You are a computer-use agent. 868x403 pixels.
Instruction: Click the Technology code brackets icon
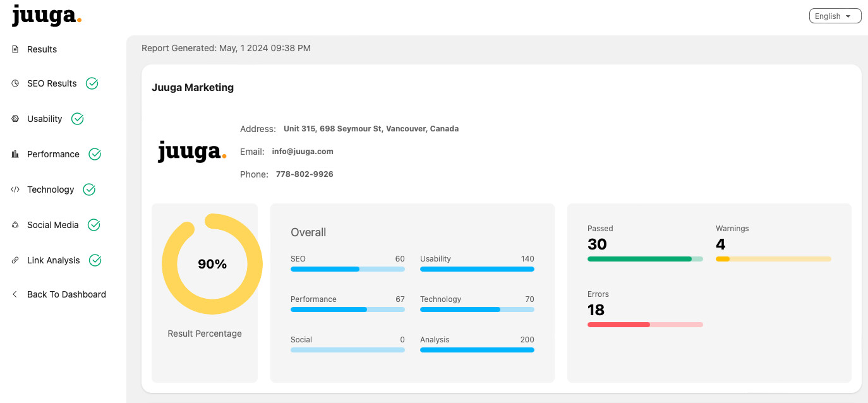[x=15, y=189]
